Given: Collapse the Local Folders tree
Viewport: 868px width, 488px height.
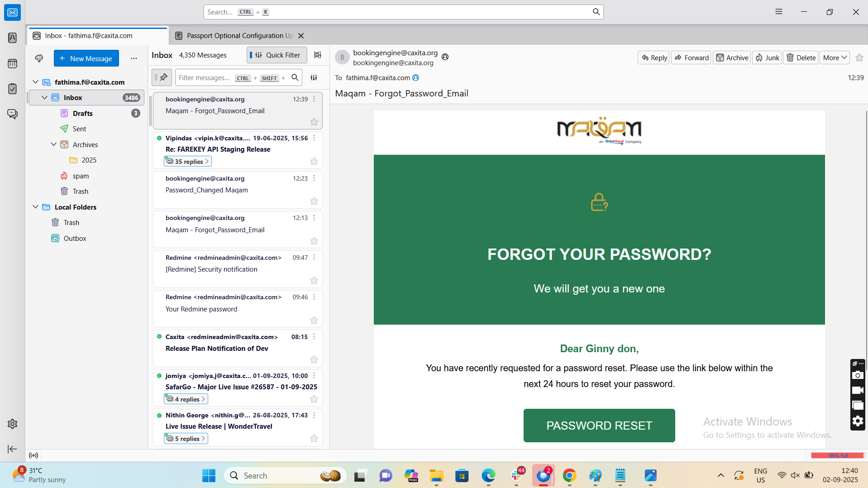Looking at the screenshot, I should (x=35, y=207).
